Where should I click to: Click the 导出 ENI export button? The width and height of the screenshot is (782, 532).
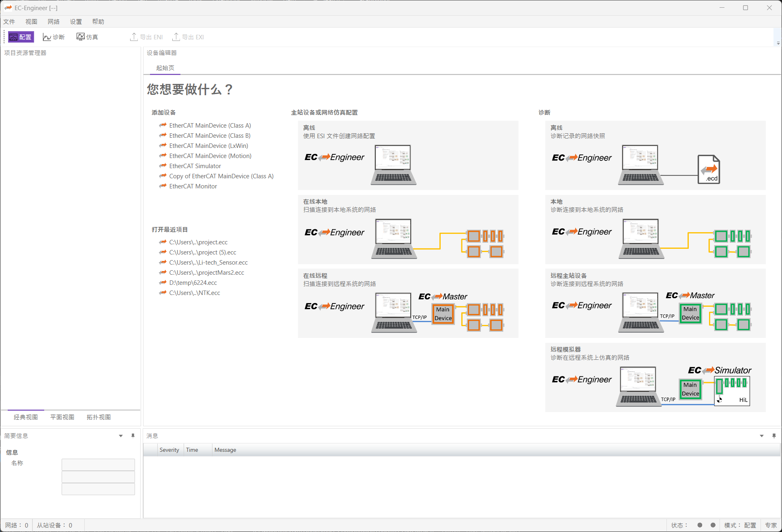click(146, 37)
